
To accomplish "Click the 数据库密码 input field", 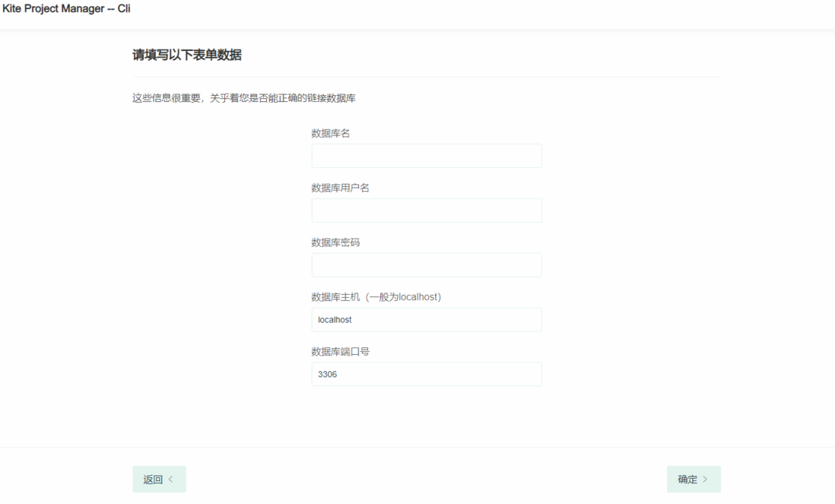I will pos(427,265).
